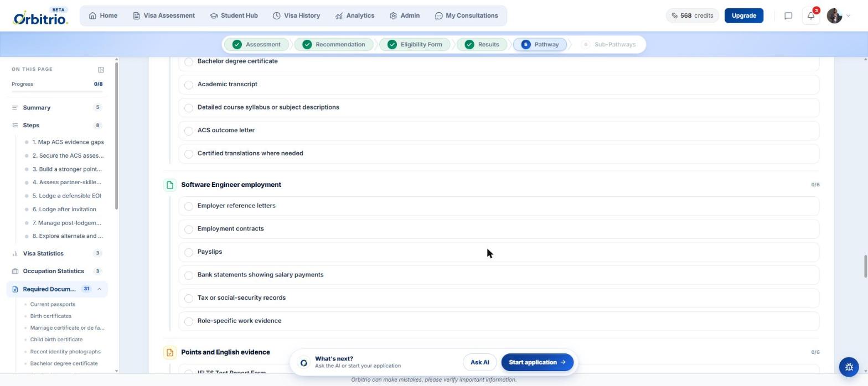Open the Home menu

click(103, 16)
